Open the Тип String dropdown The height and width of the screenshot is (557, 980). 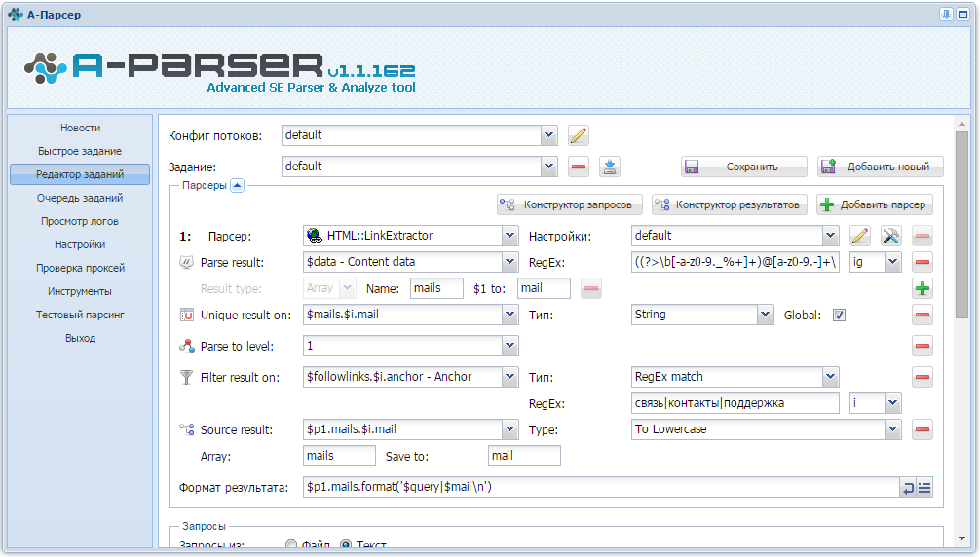(x=765, y=315)
